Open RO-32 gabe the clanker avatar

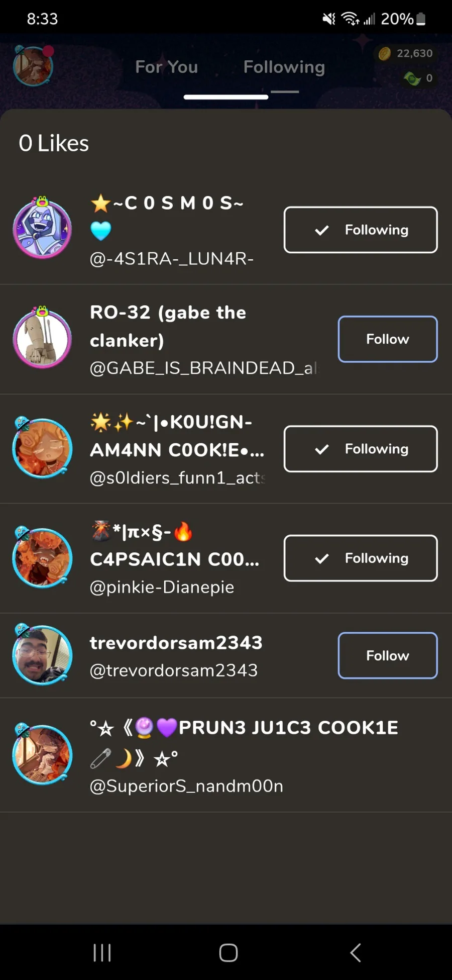42,337
